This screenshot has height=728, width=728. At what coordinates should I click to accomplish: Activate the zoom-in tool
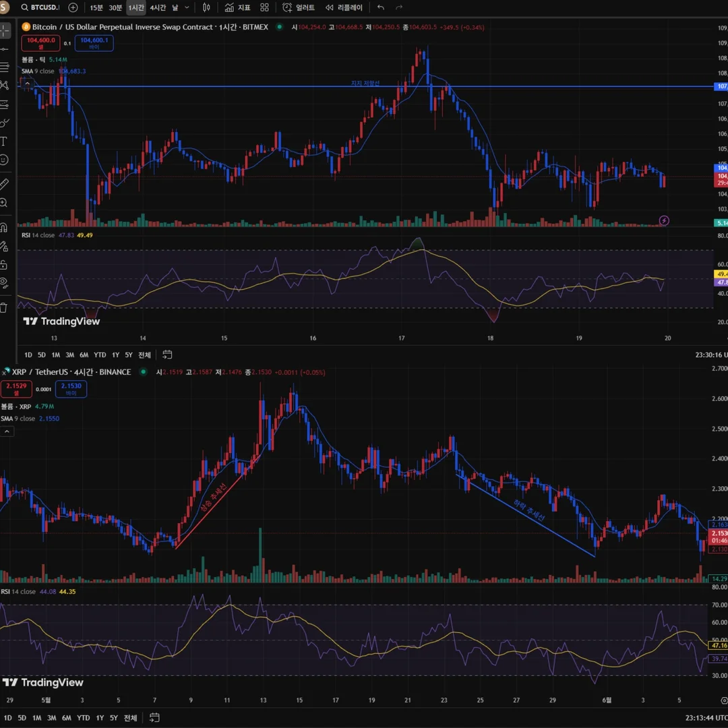[4, 203]
